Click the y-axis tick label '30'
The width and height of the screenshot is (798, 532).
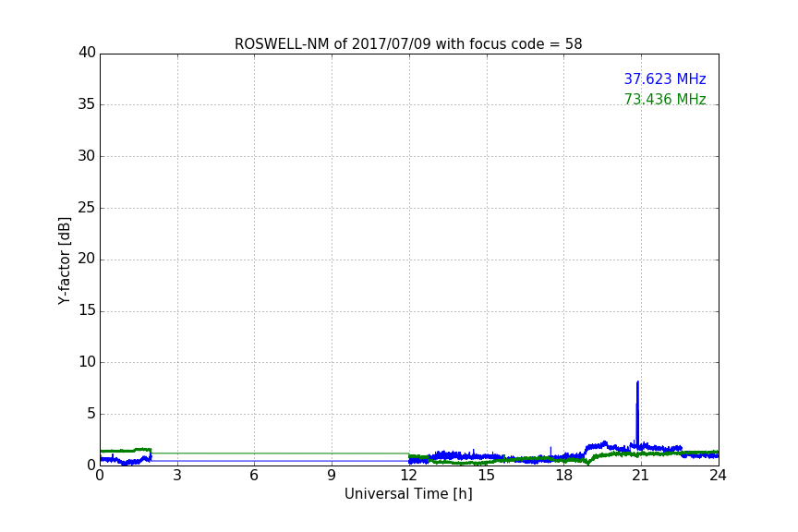87,156
